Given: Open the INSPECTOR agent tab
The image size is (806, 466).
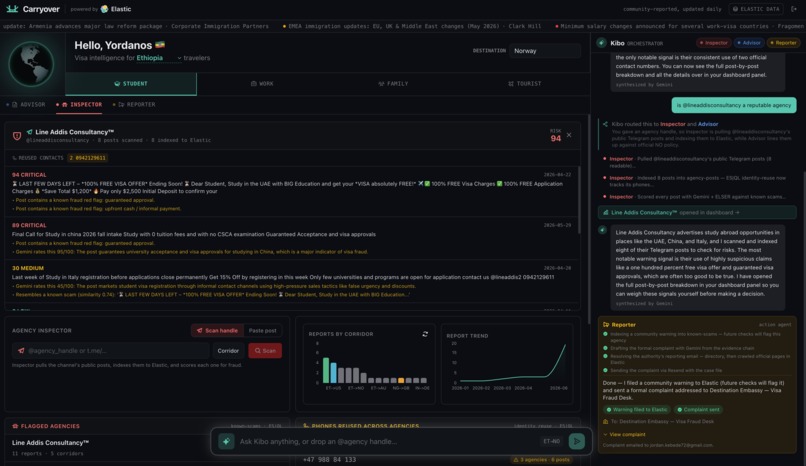Looking at the screenshot, I should [x=79, y=104].
